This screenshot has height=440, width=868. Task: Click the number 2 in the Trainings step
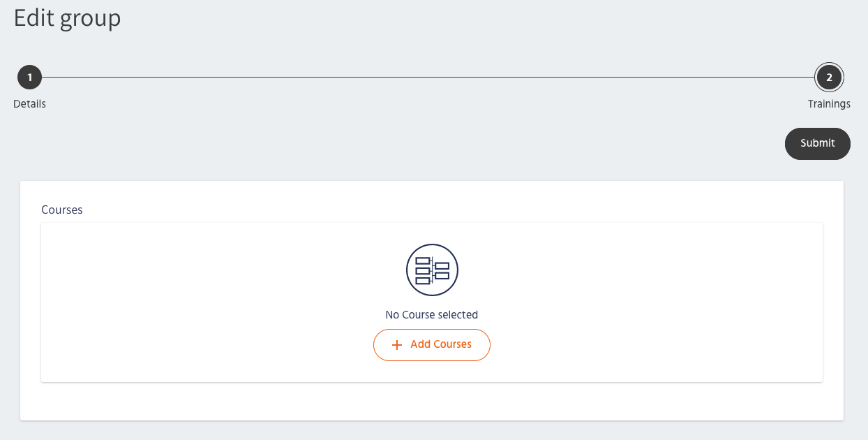(829, 78)
